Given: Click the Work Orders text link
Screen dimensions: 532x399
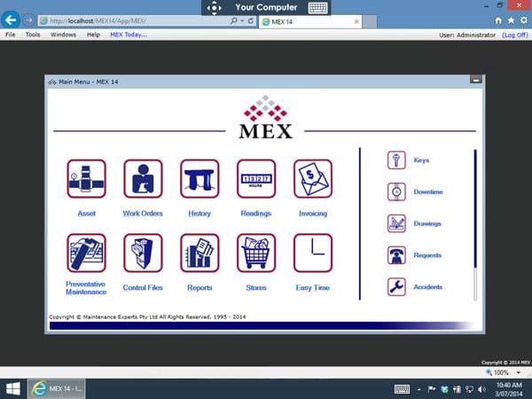Looking at the screenshot, I should point(143,214).
